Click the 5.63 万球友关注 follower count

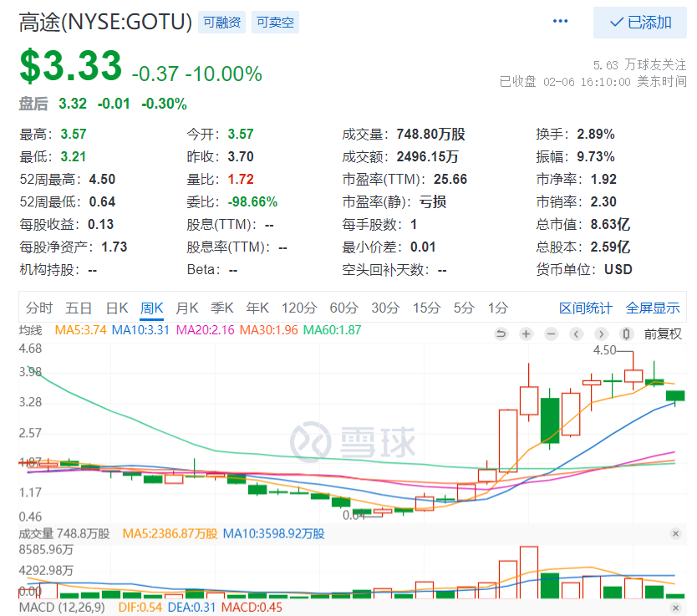click(639, 65)
